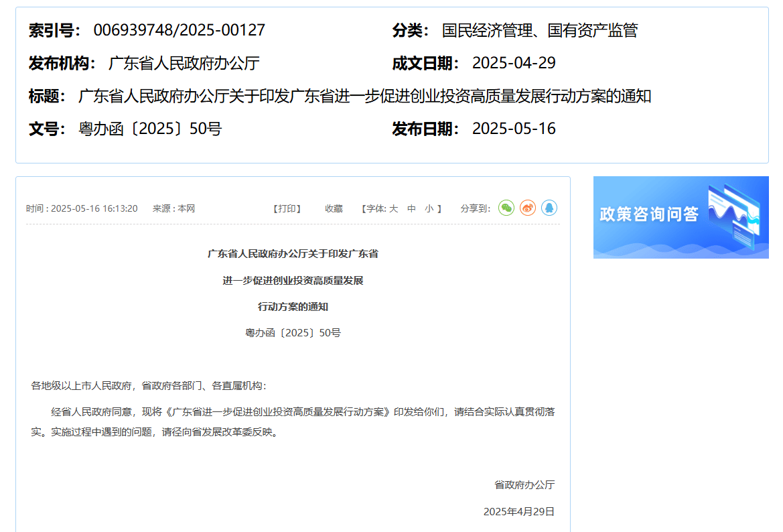The image size is (783, 532).
Task: Click the salutation line 各地级以上市人民政府
Action: [149, 386]
